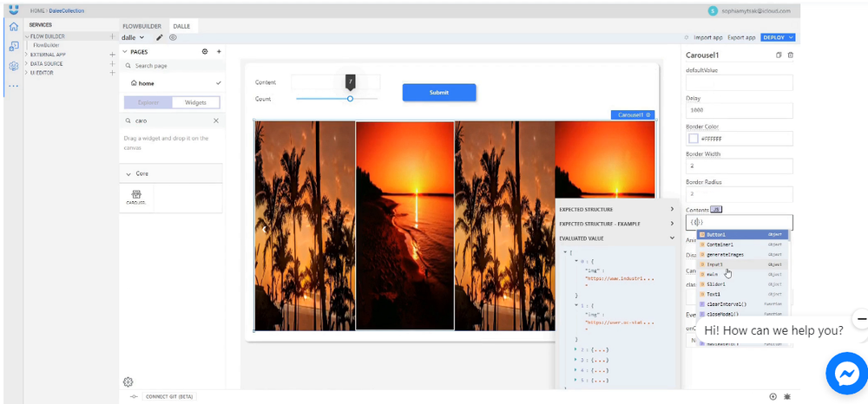
Task: Click the user avatar icon
Action: click(713, 10)
